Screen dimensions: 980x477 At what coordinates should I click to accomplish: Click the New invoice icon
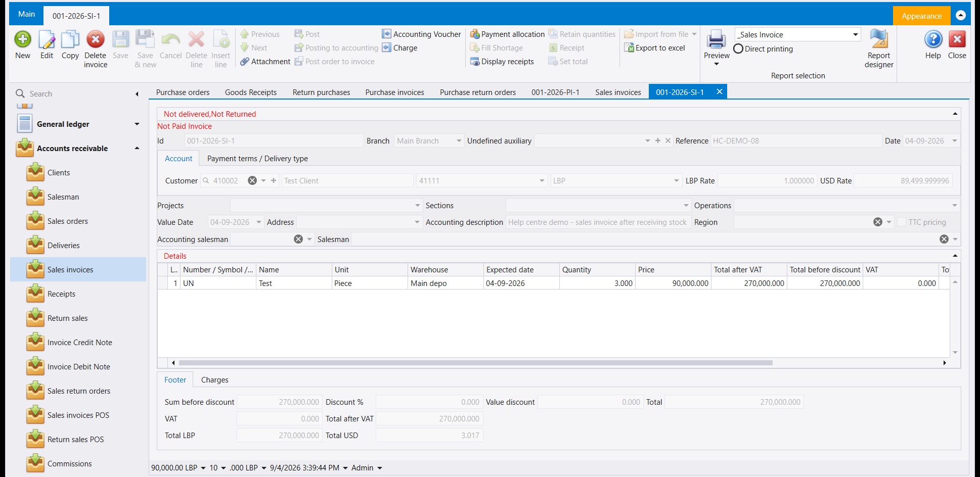tap(23, 39)
